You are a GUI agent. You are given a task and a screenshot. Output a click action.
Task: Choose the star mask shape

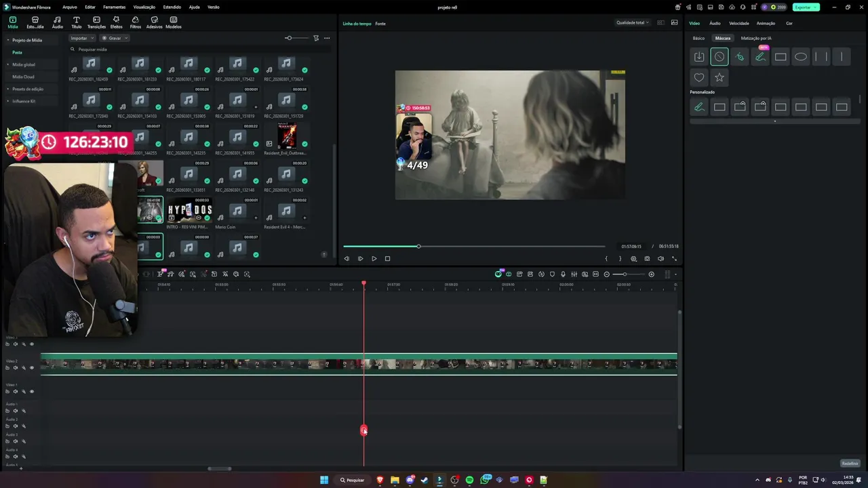[719, 77]
